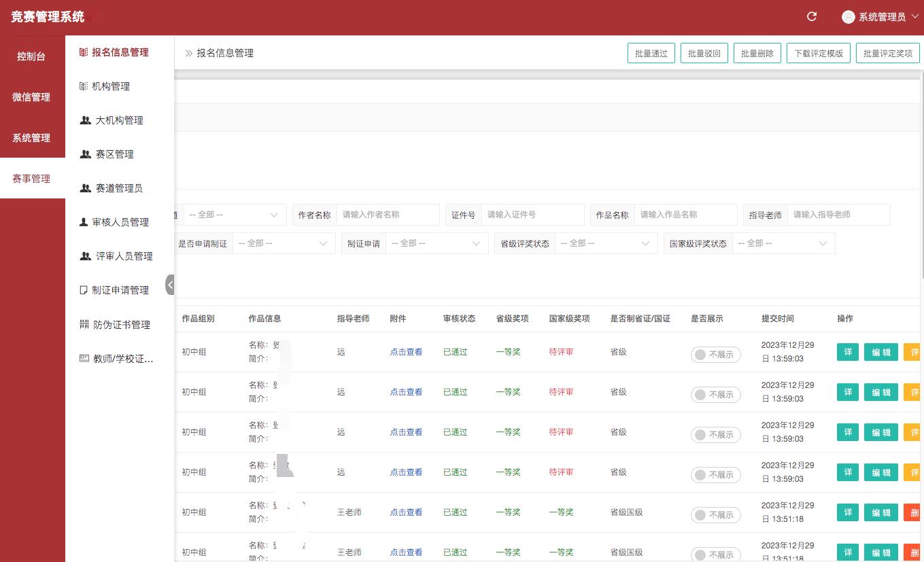Open the partly hidden dropdown left of 作者名称
The image size is (924, 562).
tap(235, 215)
